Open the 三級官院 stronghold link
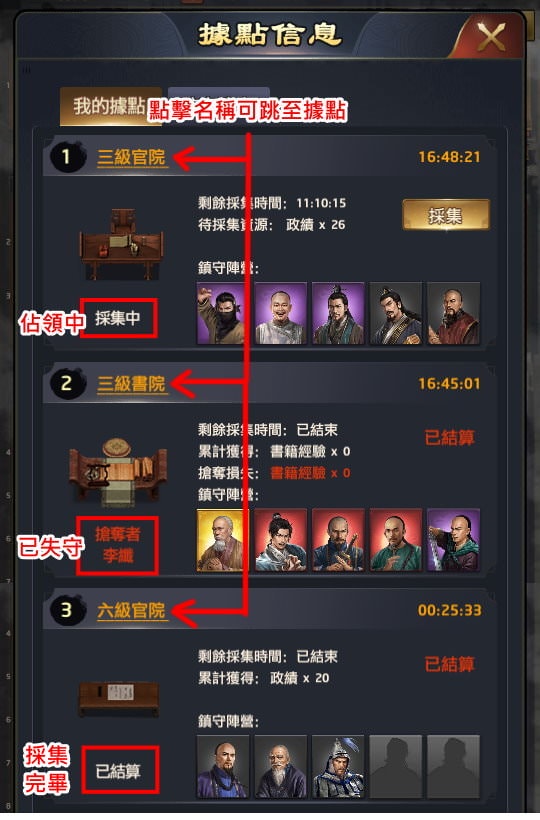Viewport: 540px width, 820px height. pos(131,157)
